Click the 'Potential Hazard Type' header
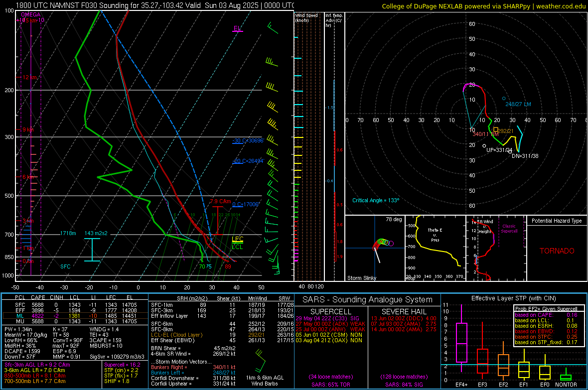The height and width of the screenshot is (390, 588). tap(557, 221)
